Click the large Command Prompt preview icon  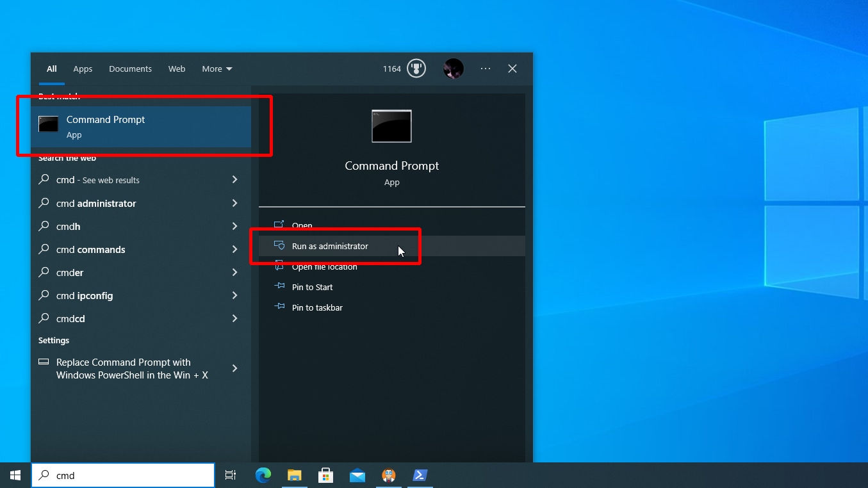tap(391, 126)
